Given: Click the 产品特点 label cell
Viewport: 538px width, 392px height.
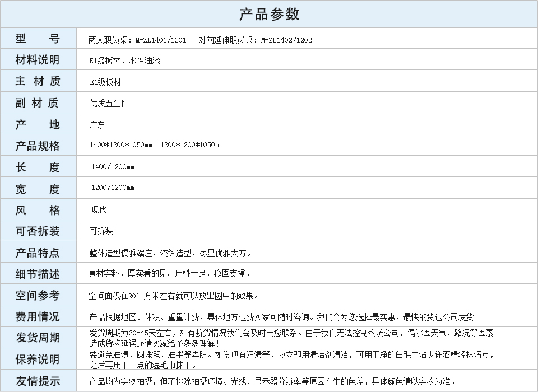Looking at the screenshot, I should click(38, 253).
